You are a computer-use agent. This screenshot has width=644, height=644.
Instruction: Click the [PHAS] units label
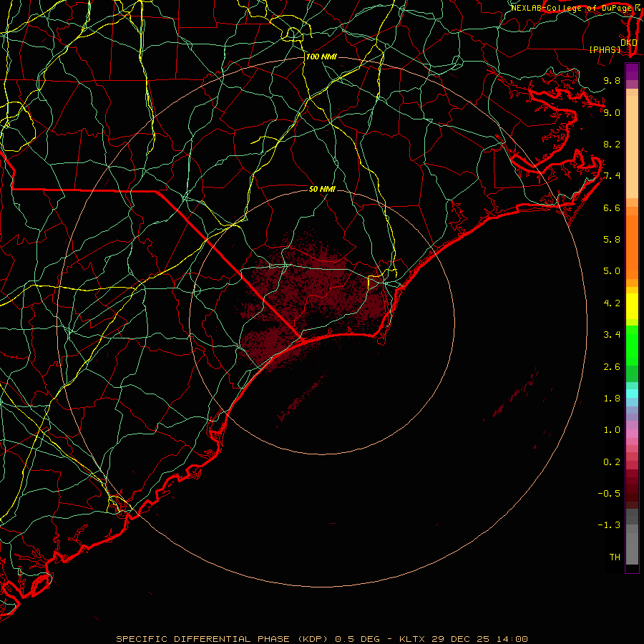605,49
